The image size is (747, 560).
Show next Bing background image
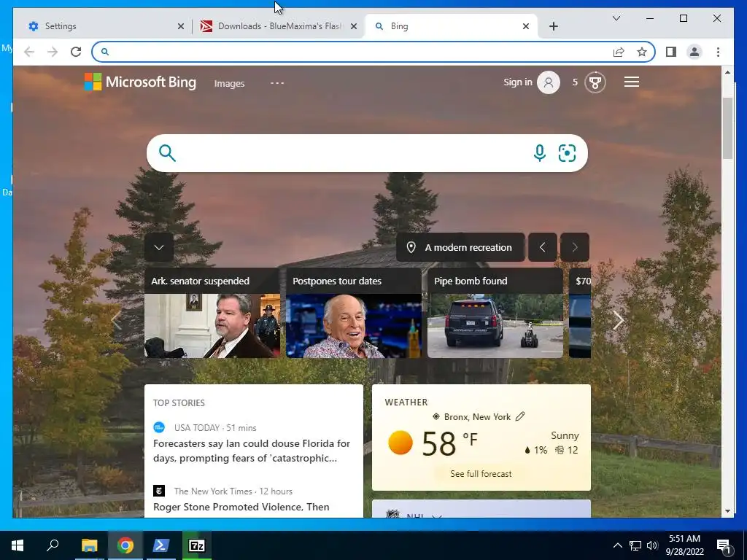575,247
